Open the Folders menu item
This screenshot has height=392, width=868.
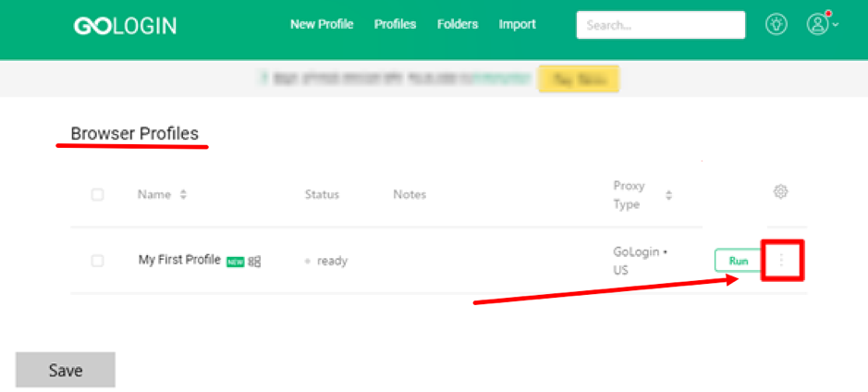pyautogui.click(x=458, y=24)
